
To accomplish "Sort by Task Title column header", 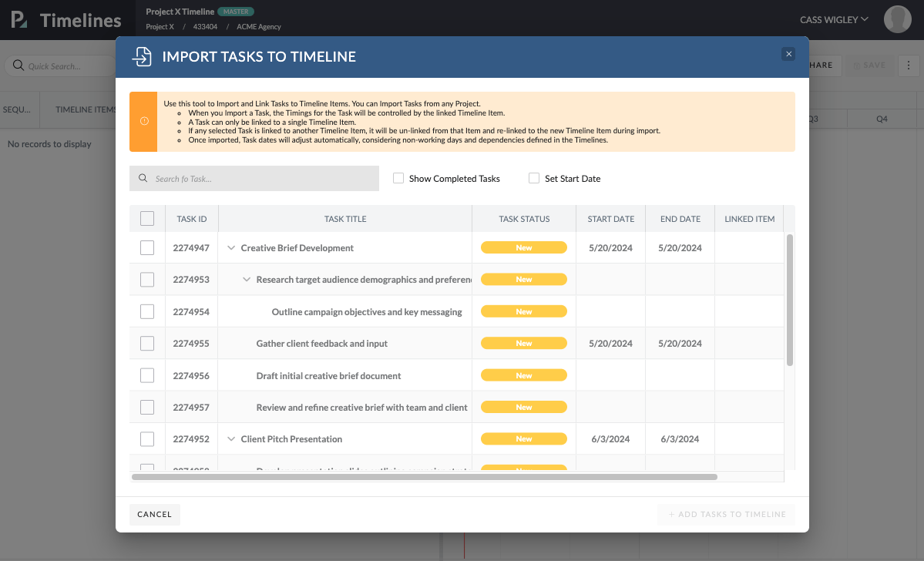I will click(345, 219).
